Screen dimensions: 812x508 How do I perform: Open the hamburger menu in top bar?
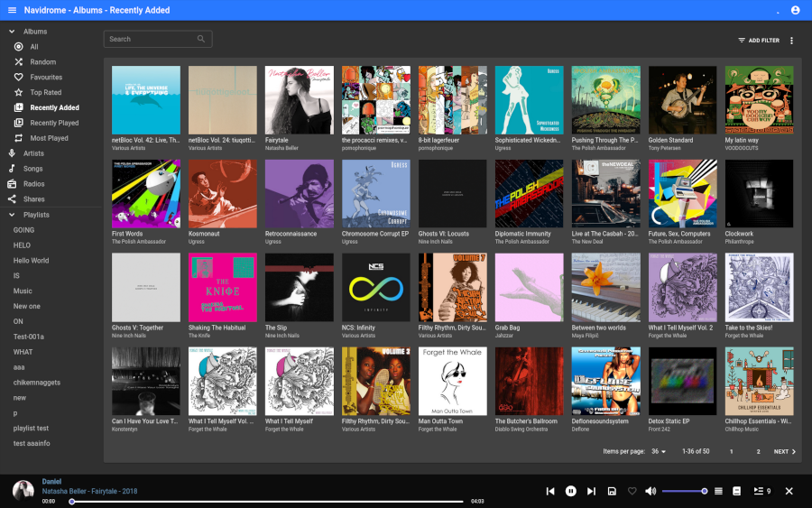pos(12,10)
